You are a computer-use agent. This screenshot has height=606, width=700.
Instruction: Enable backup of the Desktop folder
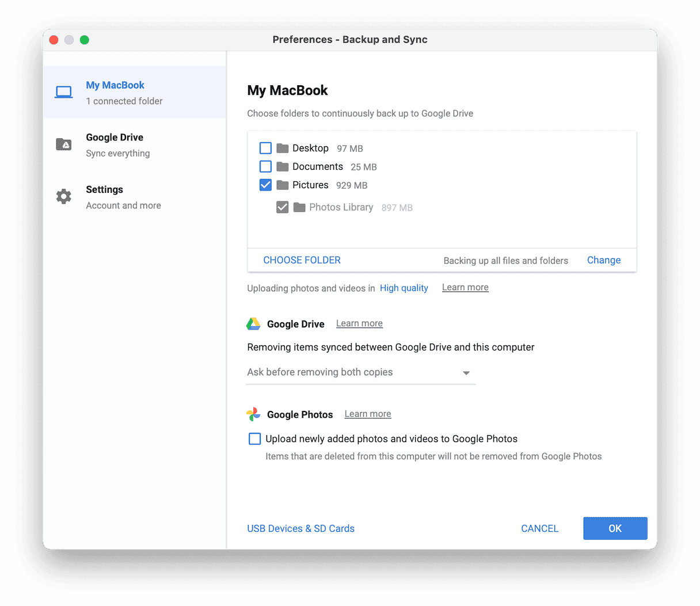coord(265,148)
